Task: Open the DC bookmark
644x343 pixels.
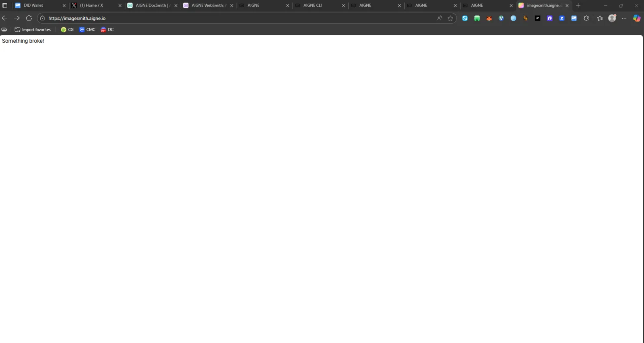Action: click(107, 29)
